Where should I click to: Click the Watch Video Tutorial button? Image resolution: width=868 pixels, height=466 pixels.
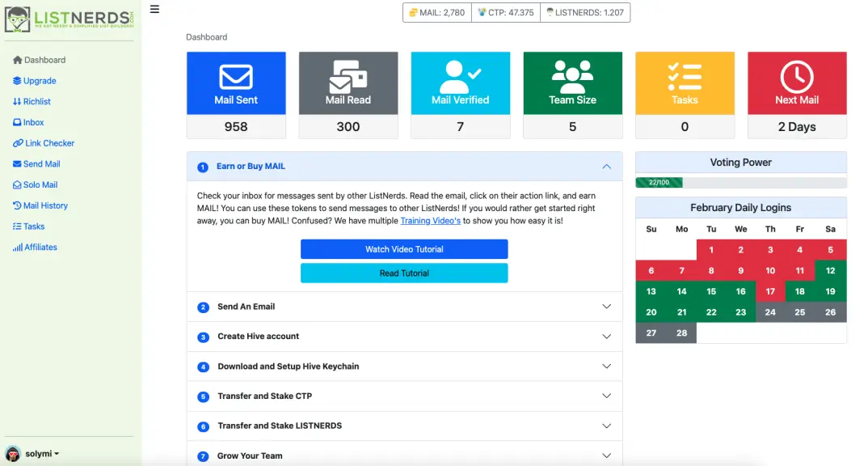pyautogui.click(x=404, y=249)
